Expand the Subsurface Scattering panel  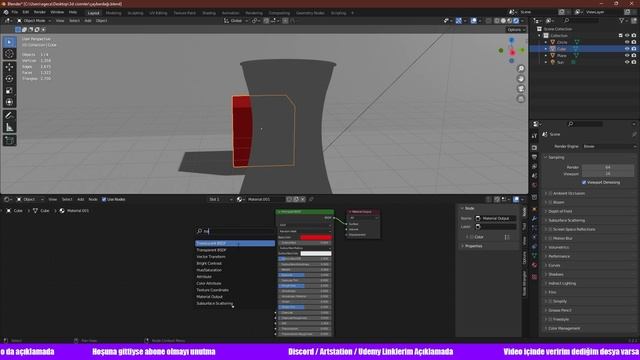pos(567,220)
